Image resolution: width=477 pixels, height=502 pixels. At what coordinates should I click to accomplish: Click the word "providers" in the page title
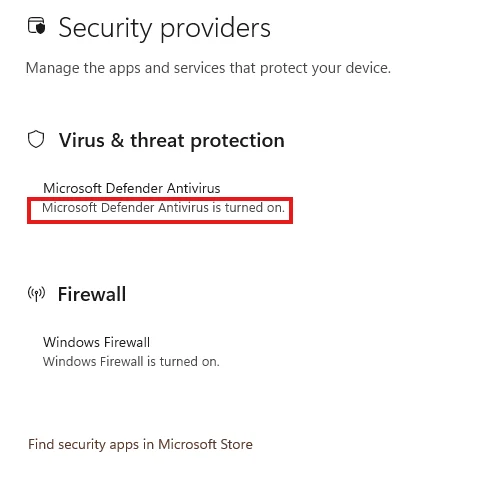click(215, 29)
